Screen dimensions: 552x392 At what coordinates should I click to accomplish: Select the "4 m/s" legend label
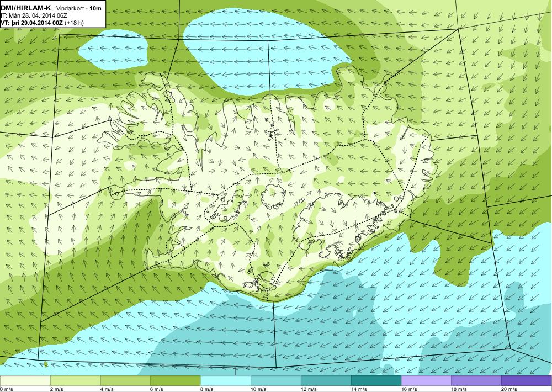click(x=107, y=389)
